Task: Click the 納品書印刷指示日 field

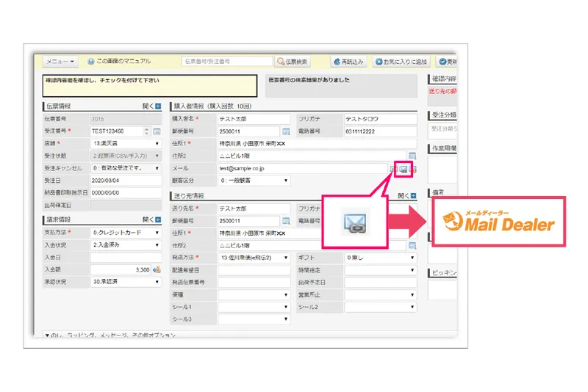Action: pos(126,193)
